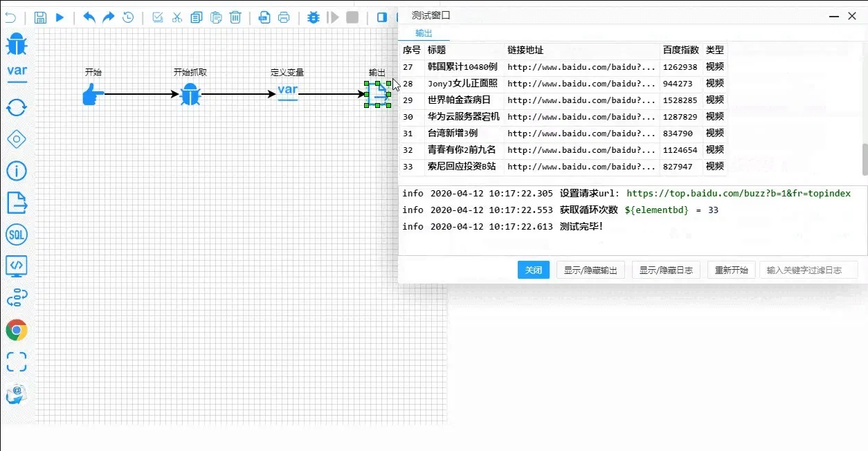The image size is (868, 451).
Task: Select the 开始抓取 spider node on canvas
Action: pos(190,94)
